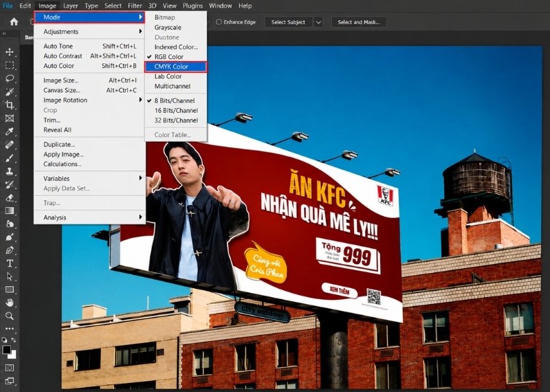Toggle Quick Mask mode

10,368
